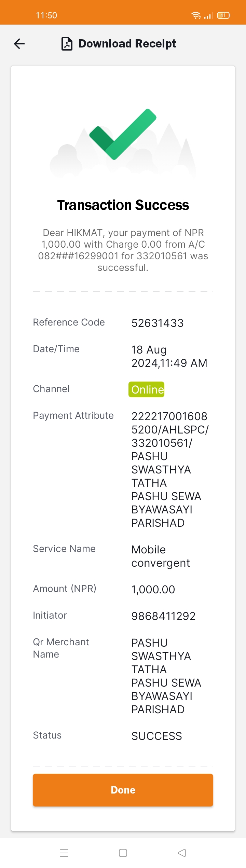Open Android recent apps menu icon
The height and width of the screenshot is (868, 246).
tap(64, 853)
